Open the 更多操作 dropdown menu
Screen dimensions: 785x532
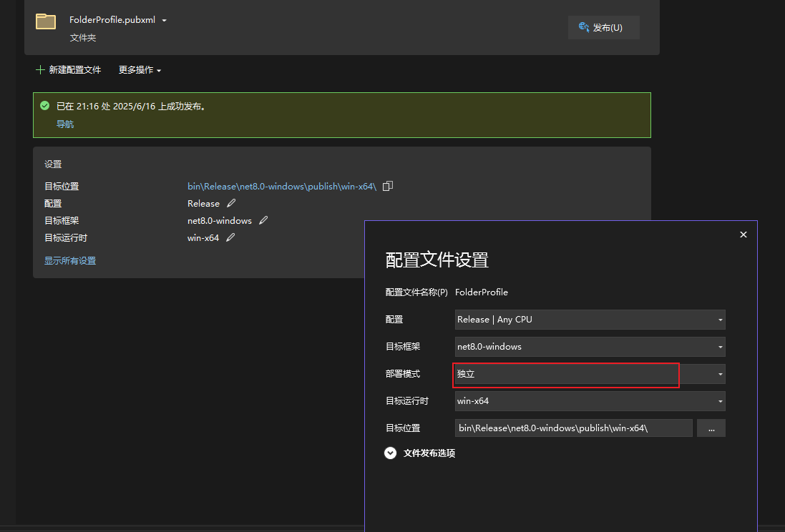tap(140, 70)
